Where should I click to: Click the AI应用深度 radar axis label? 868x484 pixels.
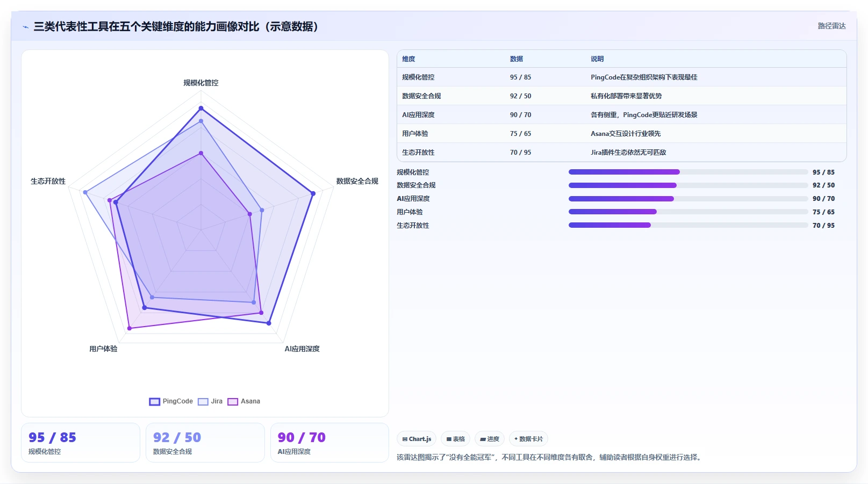pos(302,349)
